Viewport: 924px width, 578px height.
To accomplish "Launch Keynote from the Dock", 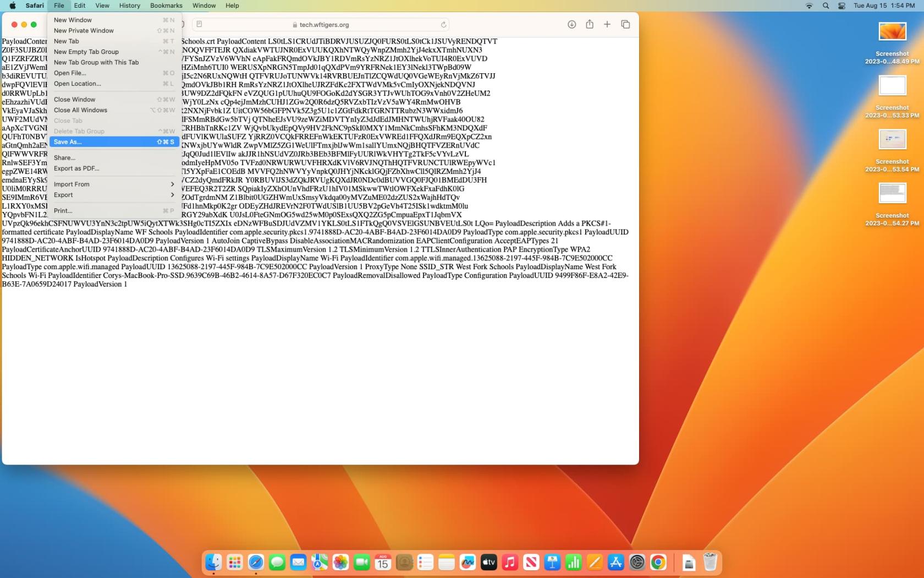I will tap(552, 562).
